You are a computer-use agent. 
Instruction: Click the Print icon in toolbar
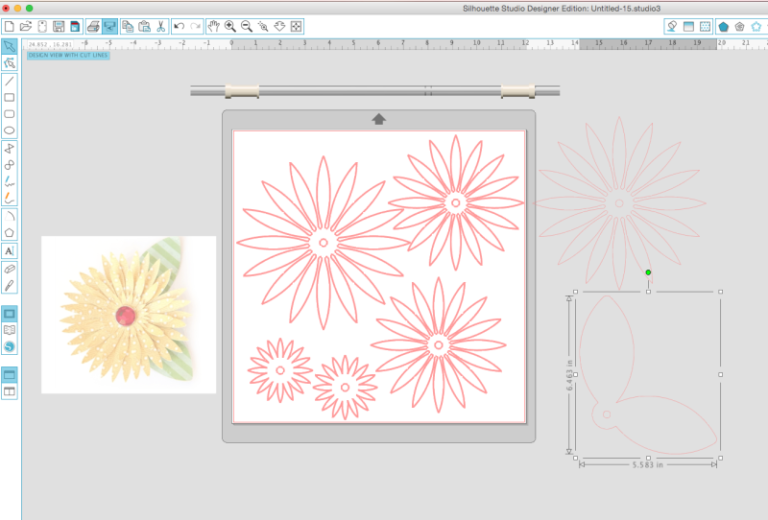click(x=93, y=25)
